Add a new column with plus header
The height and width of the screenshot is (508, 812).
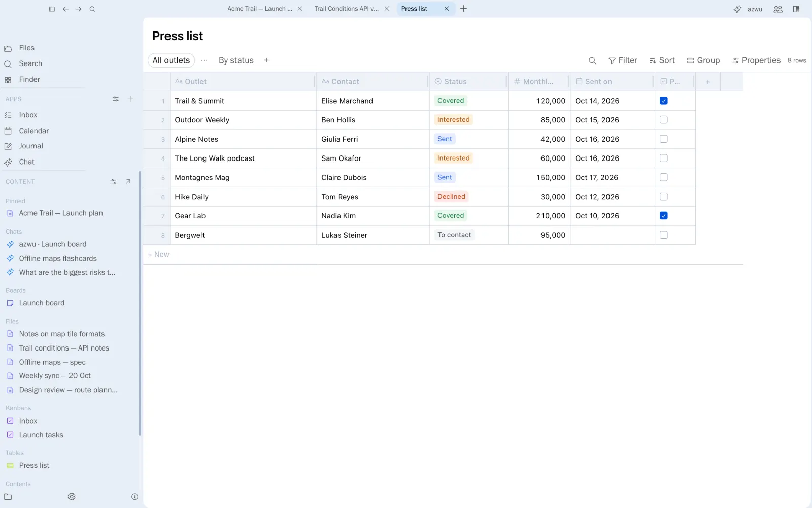click(x=707, y=82)
